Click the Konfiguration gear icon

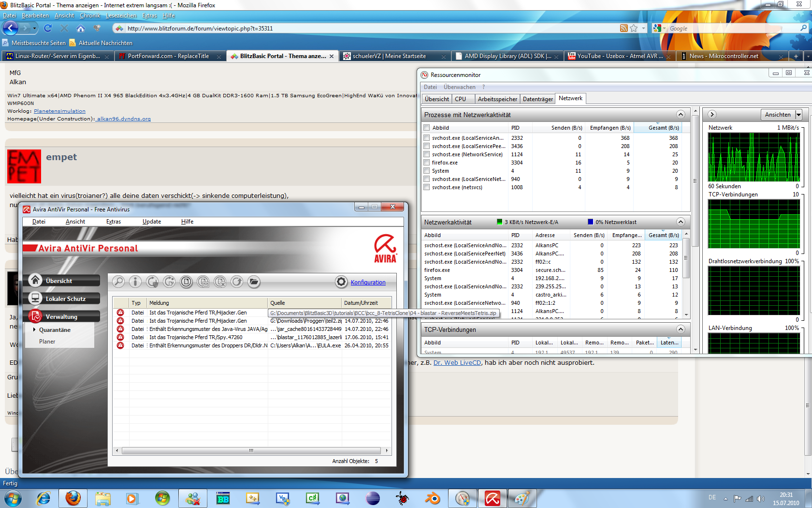click(341, 282)
